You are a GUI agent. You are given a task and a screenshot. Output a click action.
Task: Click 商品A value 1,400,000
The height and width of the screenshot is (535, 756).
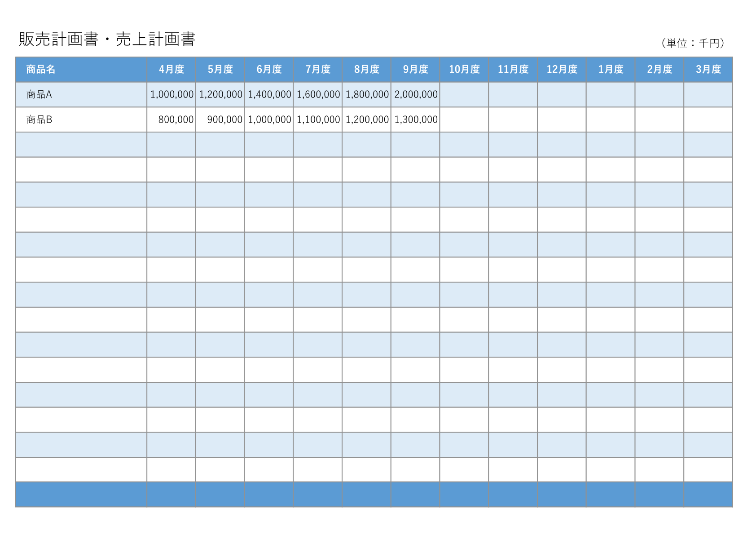270,94
